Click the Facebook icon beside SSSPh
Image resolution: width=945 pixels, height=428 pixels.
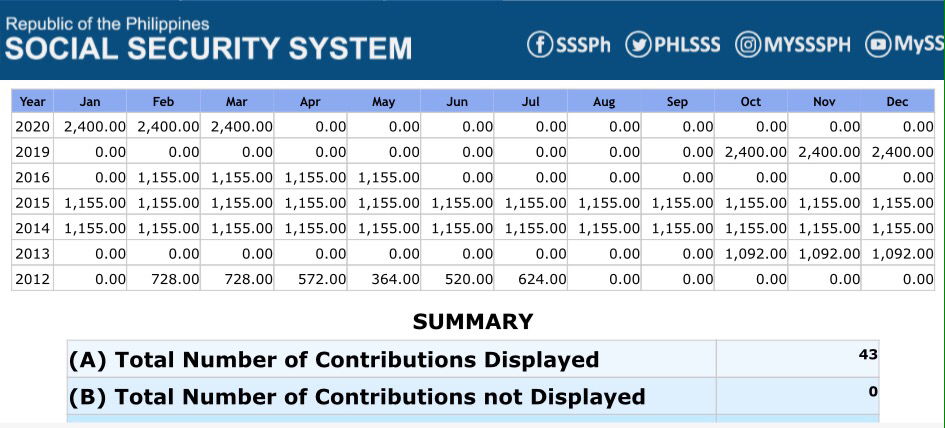tap(540, 45)
